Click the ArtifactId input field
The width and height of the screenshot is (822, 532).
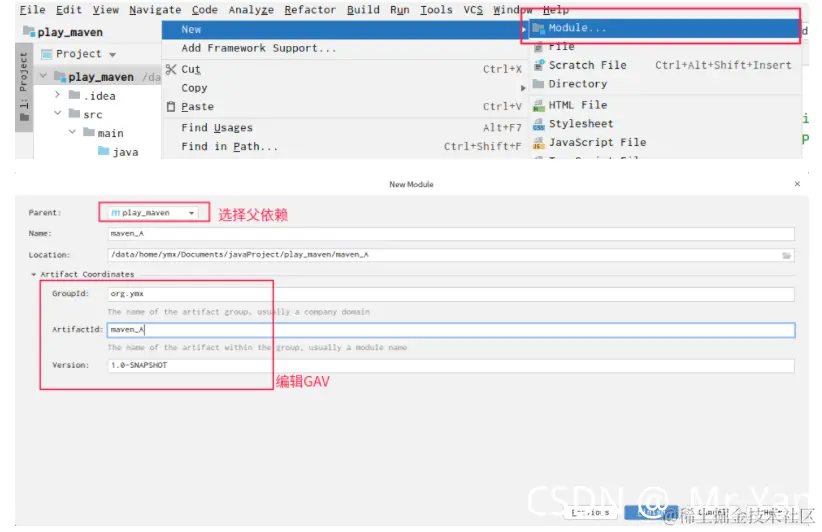pyautogui.click(x=451, y=330)
